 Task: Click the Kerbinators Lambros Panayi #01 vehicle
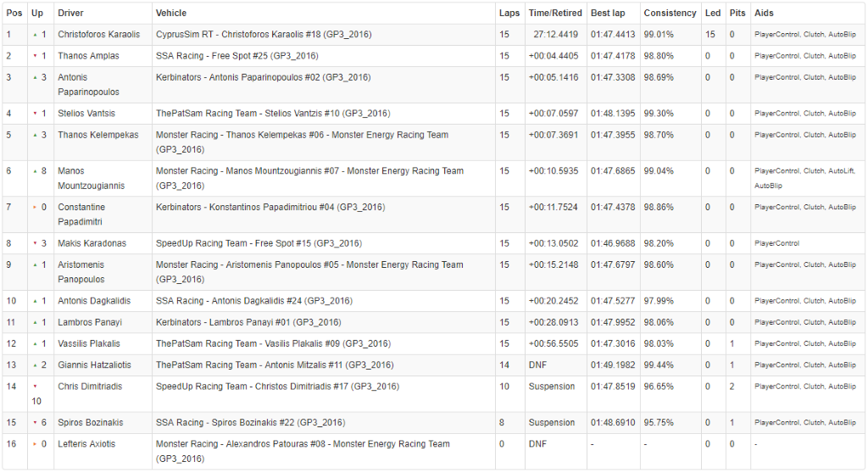coord(248,322)
